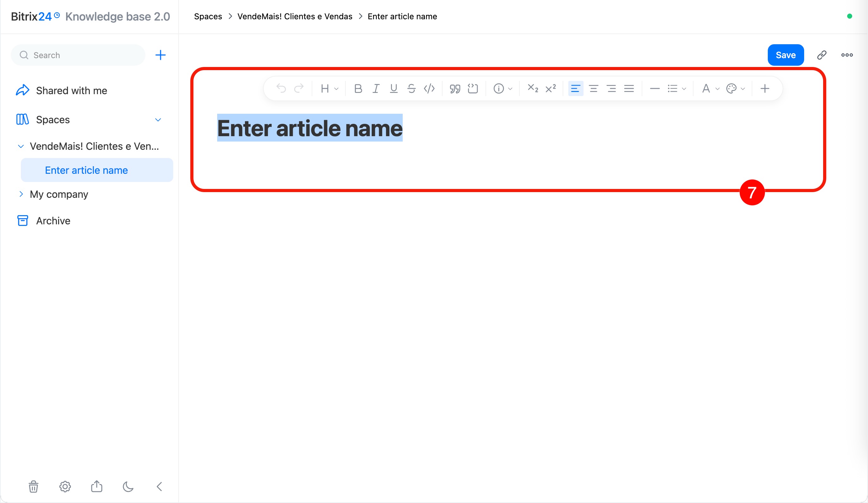868x503 pixels.
Task: Apply subscript formatting
Action: 533,89
